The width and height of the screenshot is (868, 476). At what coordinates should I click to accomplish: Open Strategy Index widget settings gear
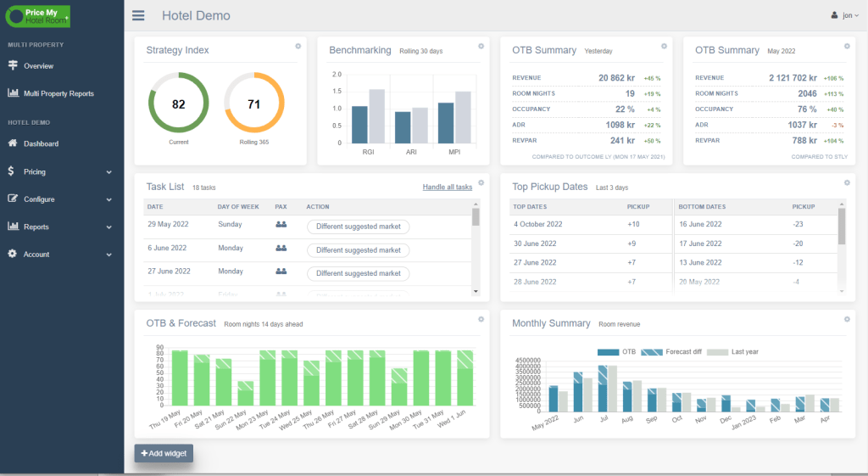(x=298, y=46)
